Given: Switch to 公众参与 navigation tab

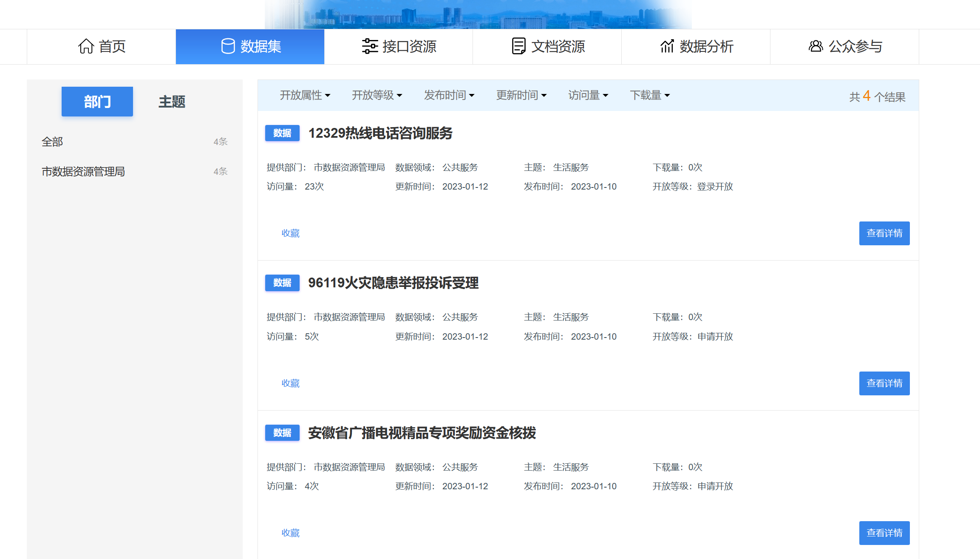Looking at the screenshot, I should (845, 47).
